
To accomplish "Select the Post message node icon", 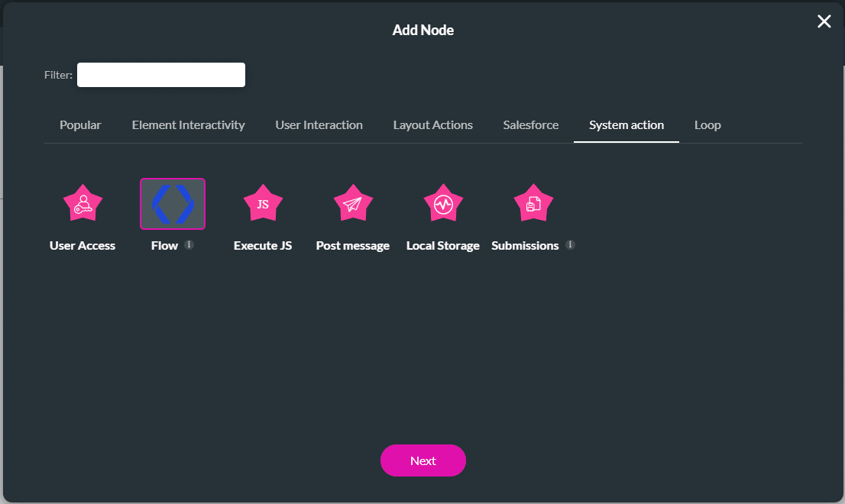I will [352, 203].
